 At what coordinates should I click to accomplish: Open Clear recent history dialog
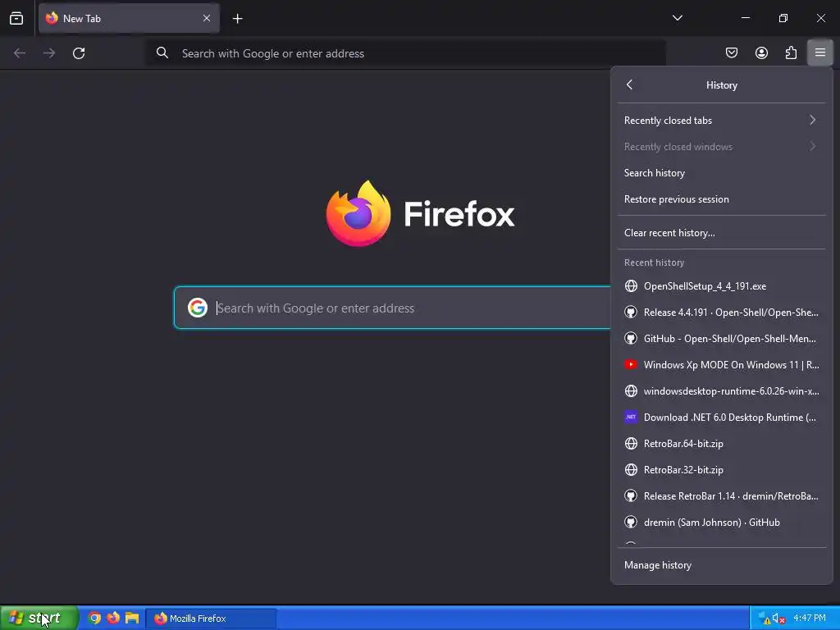722,232
